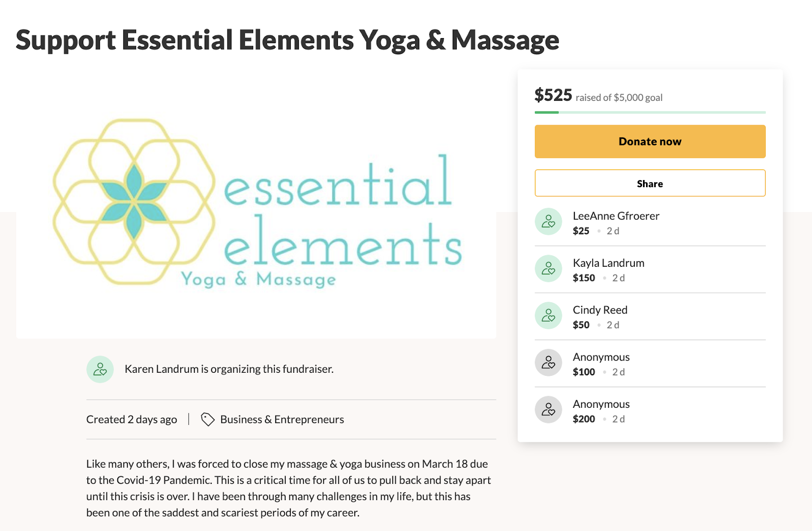Click Cindy Reed's donor avatar icon

pyautogui.click(x=548, y=315)
